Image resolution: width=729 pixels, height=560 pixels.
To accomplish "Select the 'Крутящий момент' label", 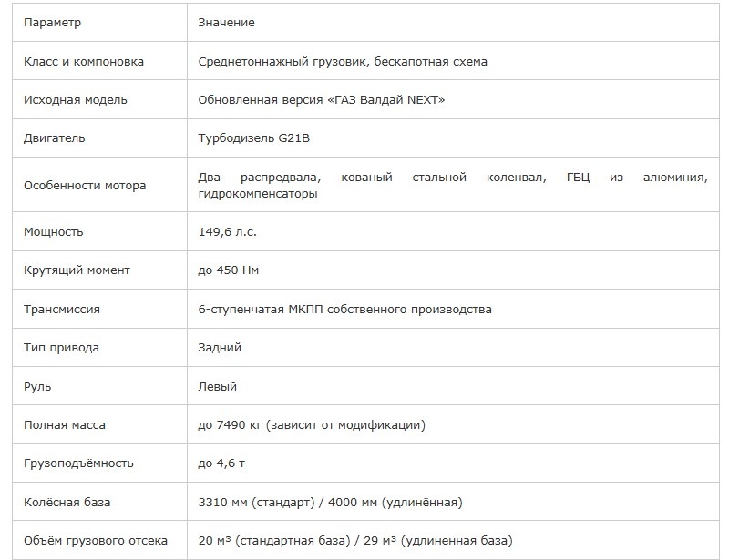I will [77, 270].
